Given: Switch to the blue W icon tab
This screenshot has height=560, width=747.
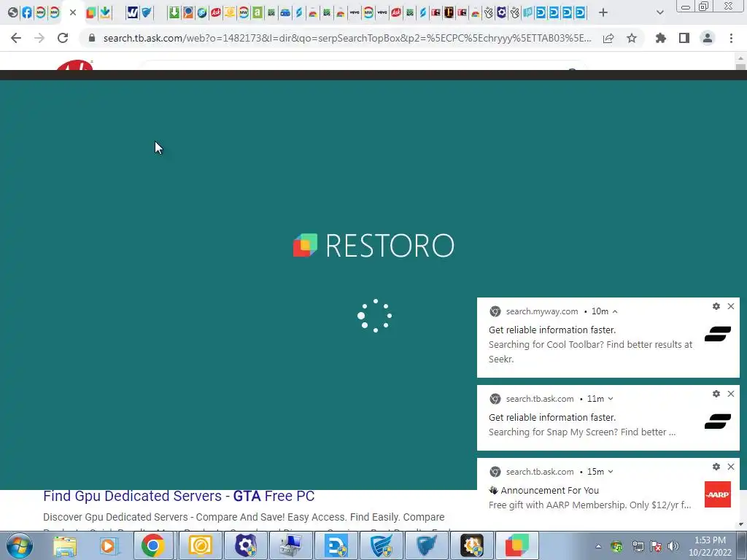Looking at the screenshot, I should (x=133, y=13).
